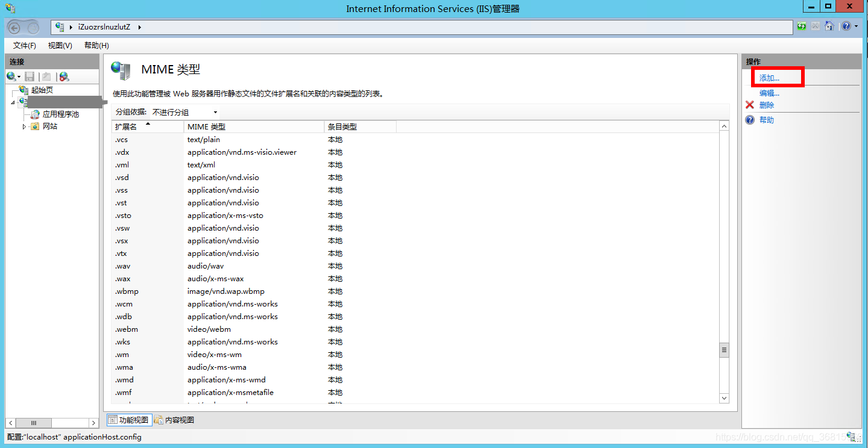Select the .vml text/xml row
The height and width of the screenshot is (448, 868).
point(415,165)
